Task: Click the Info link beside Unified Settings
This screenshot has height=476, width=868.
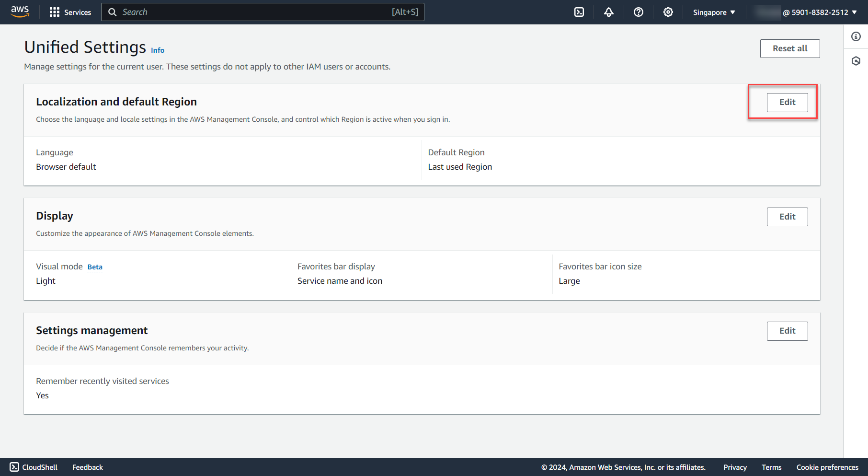Action: [158, 50]
